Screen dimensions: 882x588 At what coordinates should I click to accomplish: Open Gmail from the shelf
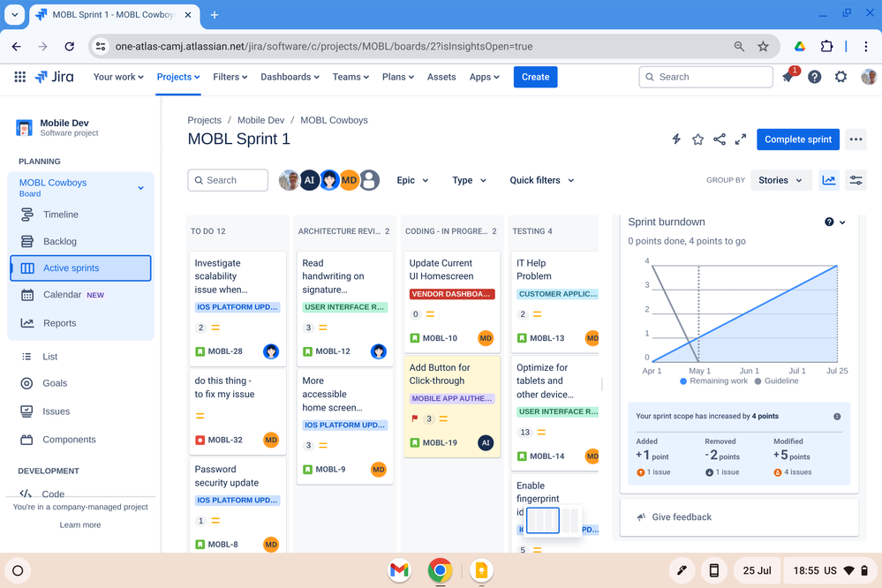(x=399, y=570)
